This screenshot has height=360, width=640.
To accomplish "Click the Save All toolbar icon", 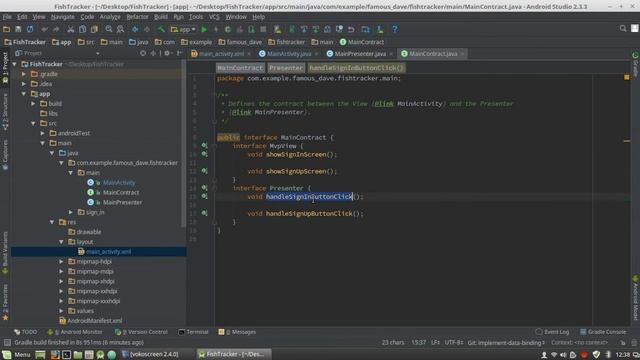I will tap(18, 29).
